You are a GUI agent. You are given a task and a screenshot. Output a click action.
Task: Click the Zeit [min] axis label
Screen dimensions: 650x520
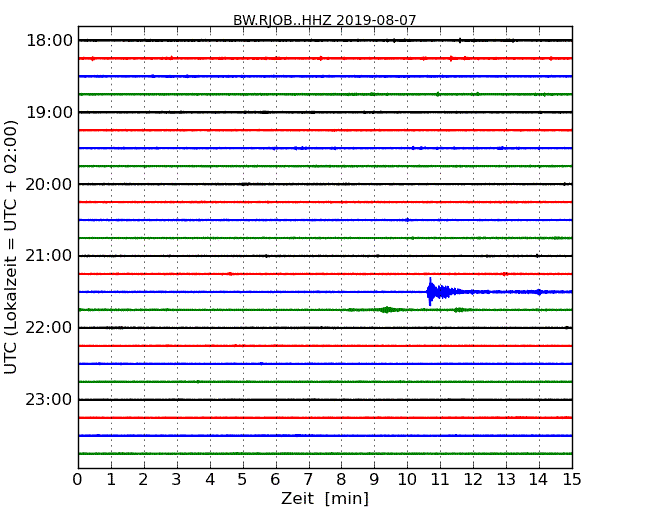[325, 498]
